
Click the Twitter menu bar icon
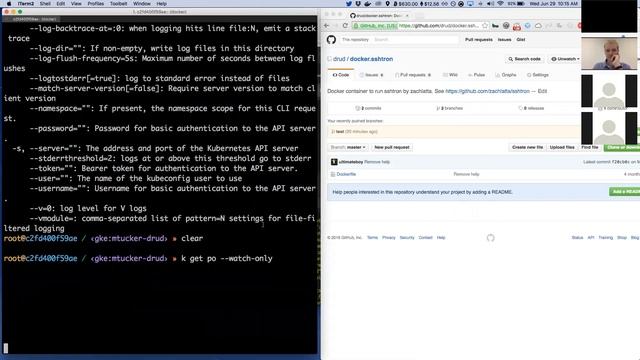pos(349,4)
